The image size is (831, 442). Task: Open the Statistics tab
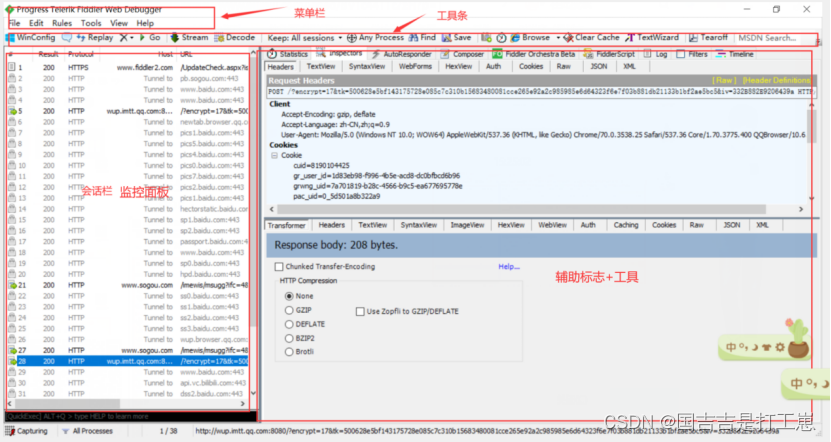tap(287, 54)
